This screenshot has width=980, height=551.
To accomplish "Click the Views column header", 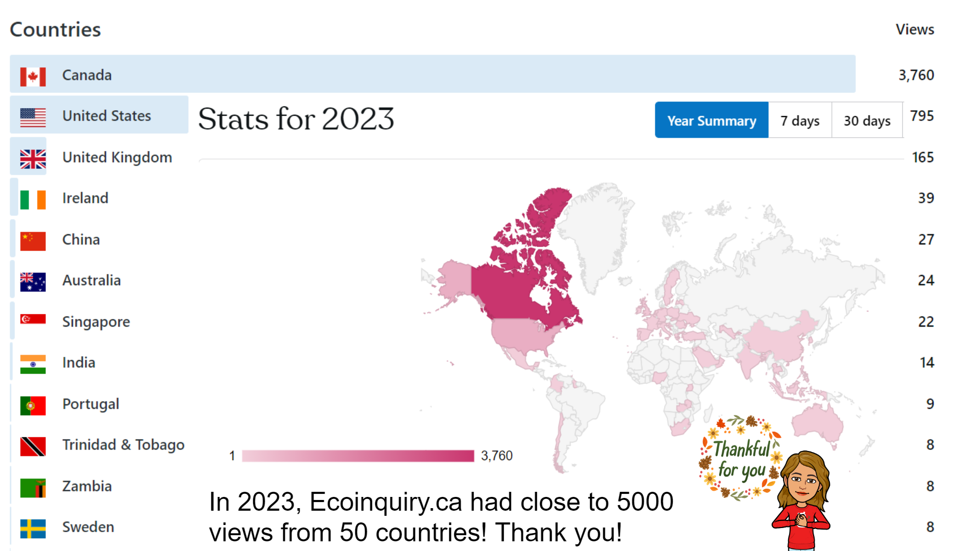I will point(915,30).
